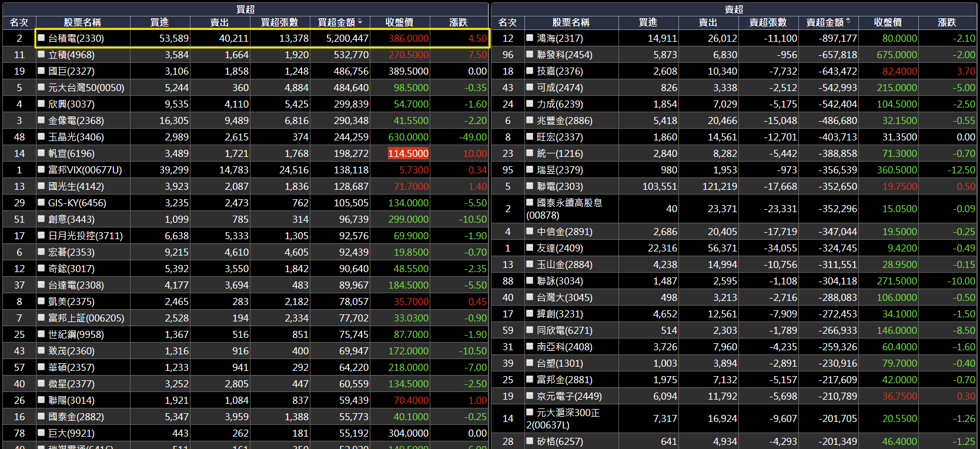Viewport: 980px width, 449px height.
Task: Click 漲跌 header in sell table
Action: 946,22
